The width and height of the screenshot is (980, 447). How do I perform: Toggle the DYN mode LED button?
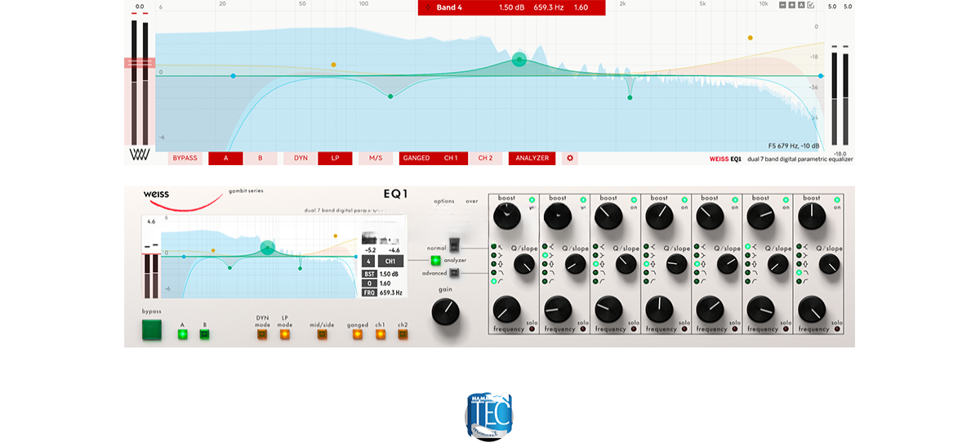(262, 333)
